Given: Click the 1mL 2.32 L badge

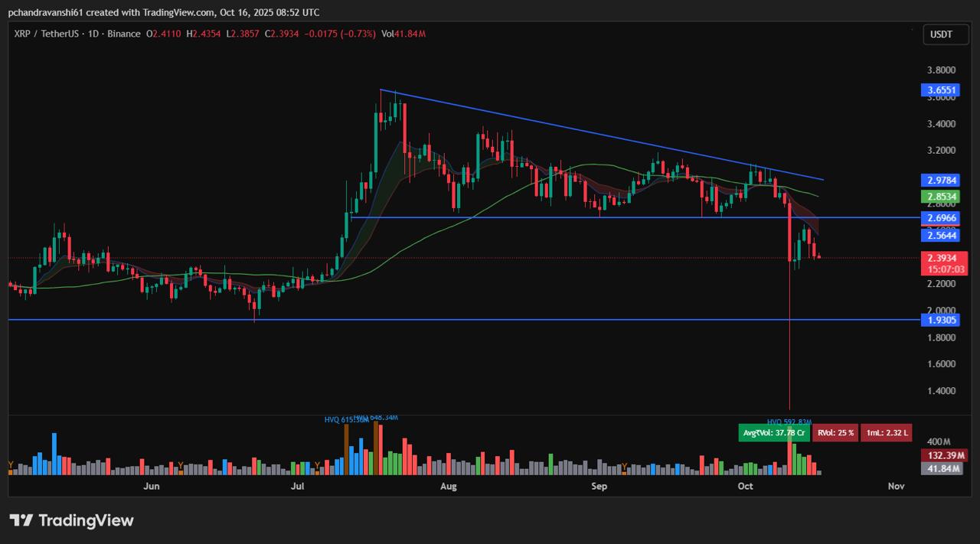Looking at the screenshot, I should tap(886, 433).
